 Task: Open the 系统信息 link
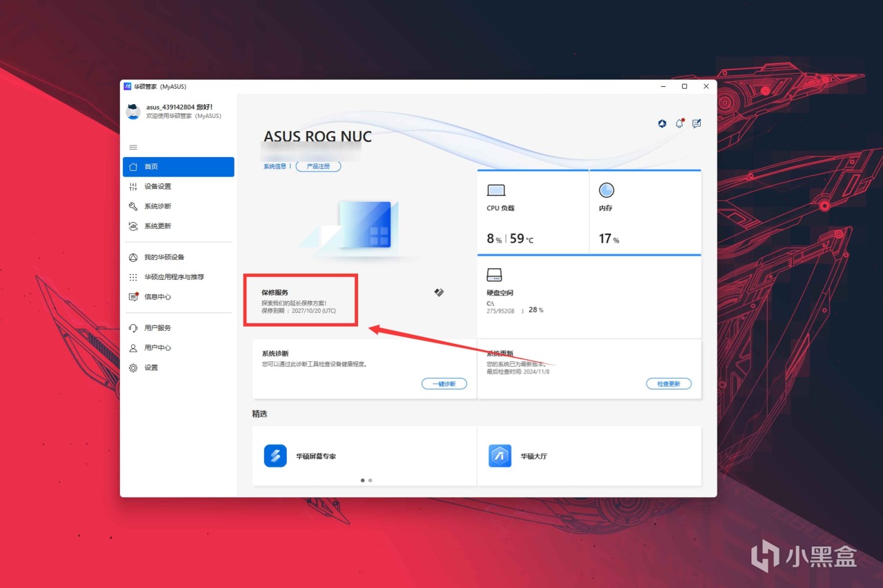coord(275,166)
